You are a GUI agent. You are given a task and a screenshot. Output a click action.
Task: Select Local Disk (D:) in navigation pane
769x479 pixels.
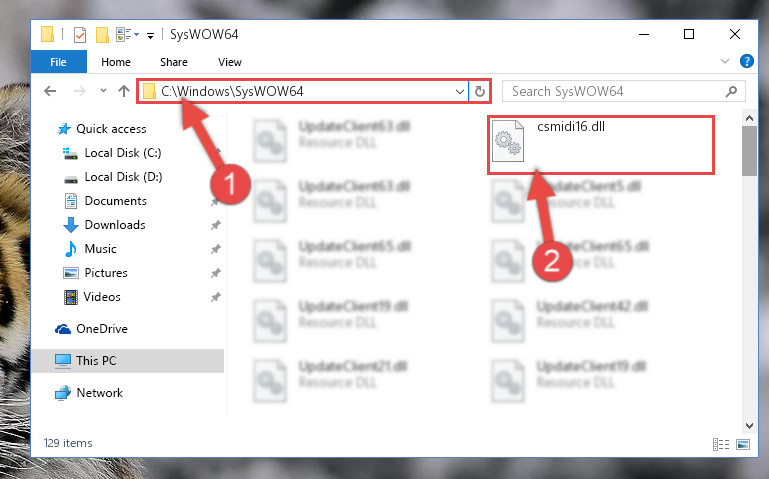(x=123, y=176)
